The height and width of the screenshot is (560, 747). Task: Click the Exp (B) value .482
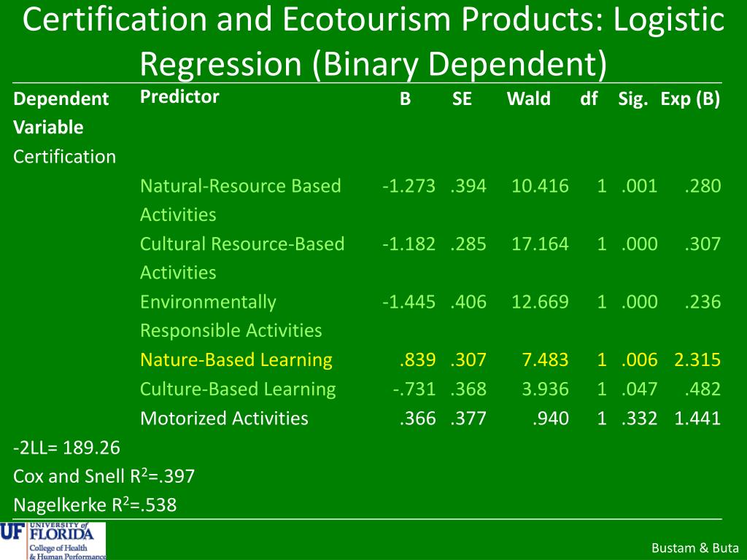click(x=703, y=389)
